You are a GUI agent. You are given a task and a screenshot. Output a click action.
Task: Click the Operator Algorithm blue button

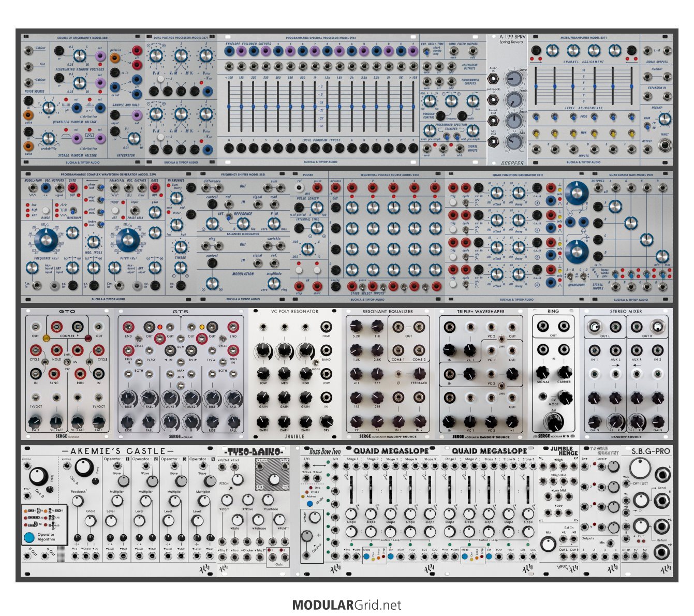tap(29, 537)
